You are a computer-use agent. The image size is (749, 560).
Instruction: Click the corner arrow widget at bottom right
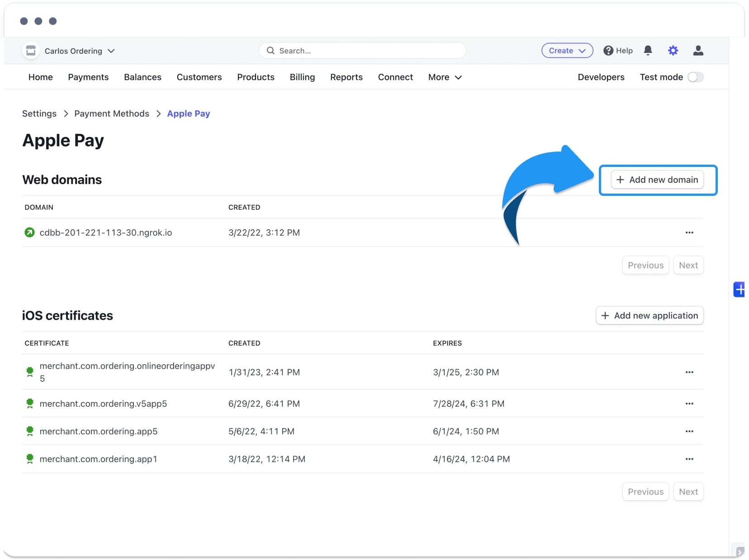(740, 551)
